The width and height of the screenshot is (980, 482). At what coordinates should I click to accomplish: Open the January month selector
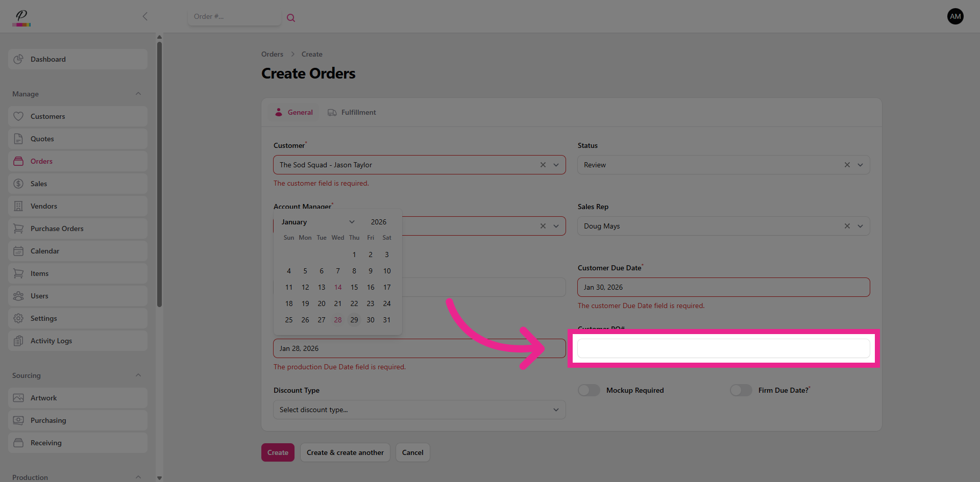click(317, 222)
